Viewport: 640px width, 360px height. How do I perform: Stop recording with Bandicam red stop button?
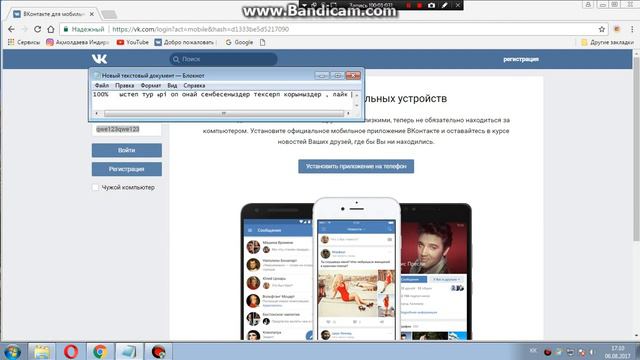419,5
